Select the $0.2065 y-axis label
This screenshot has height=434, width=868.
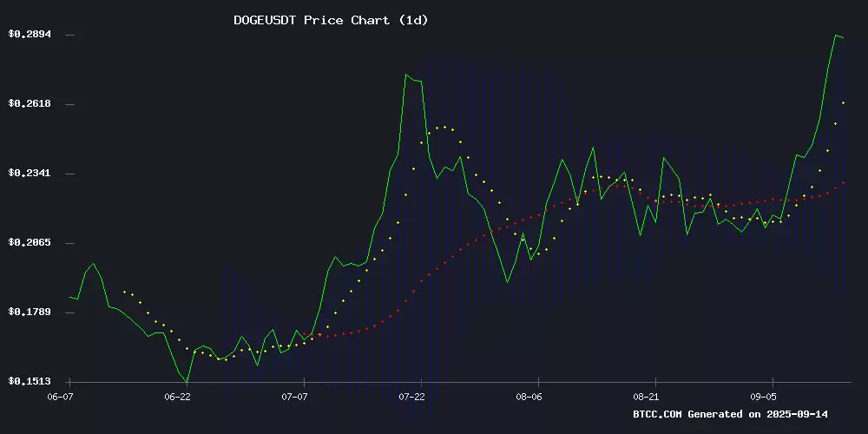click(x=30, y=243)
